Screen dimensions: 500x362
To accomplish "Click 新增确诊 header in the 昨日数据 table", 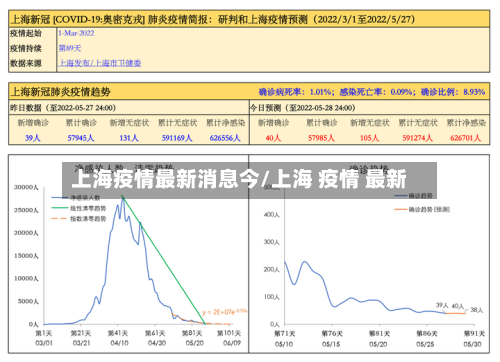I will coord(33,123).
